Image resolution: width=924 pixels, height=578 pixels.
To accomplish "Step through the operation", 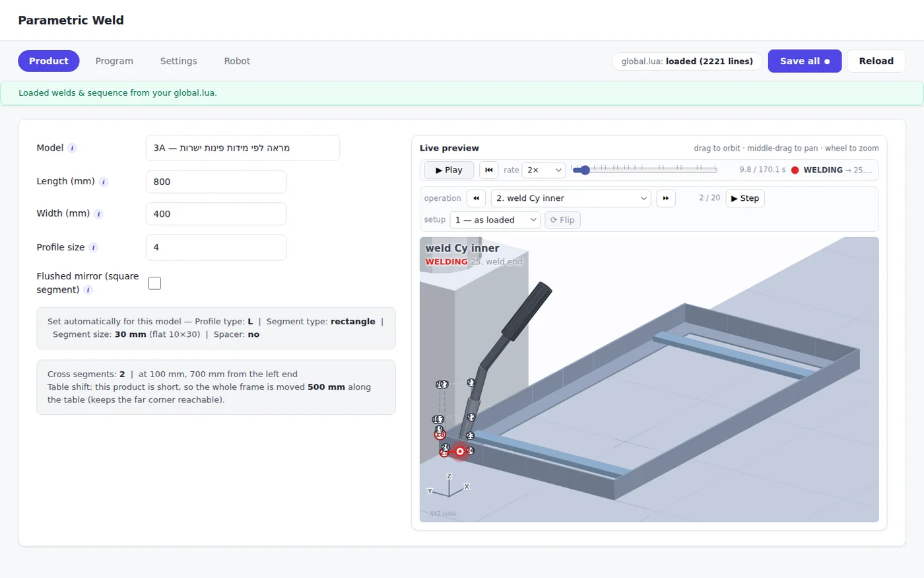I will click(745, 198).
